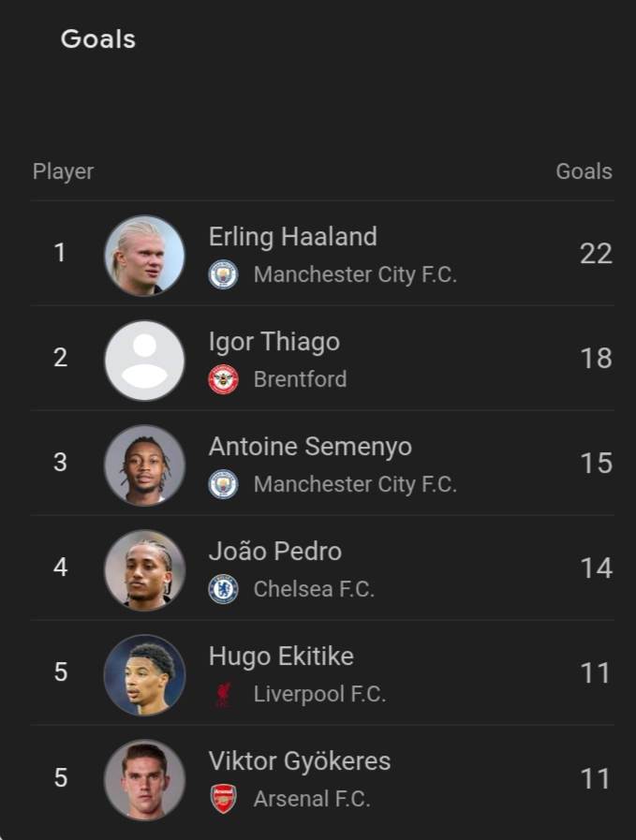This screenshot has width=636, height=840.
Task: Click the Brentford club badge icon
Action: pos(223,379)
